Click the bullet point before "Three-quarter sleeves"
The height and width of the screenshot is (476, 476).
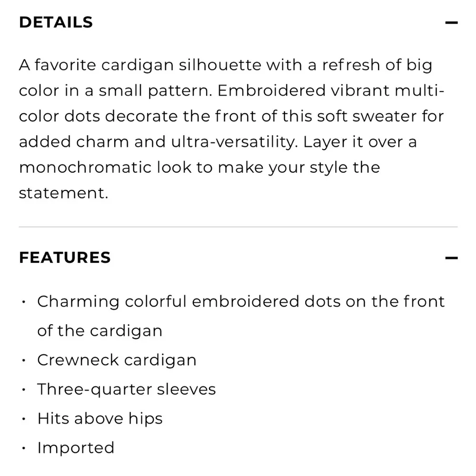(x=23, y=390)
